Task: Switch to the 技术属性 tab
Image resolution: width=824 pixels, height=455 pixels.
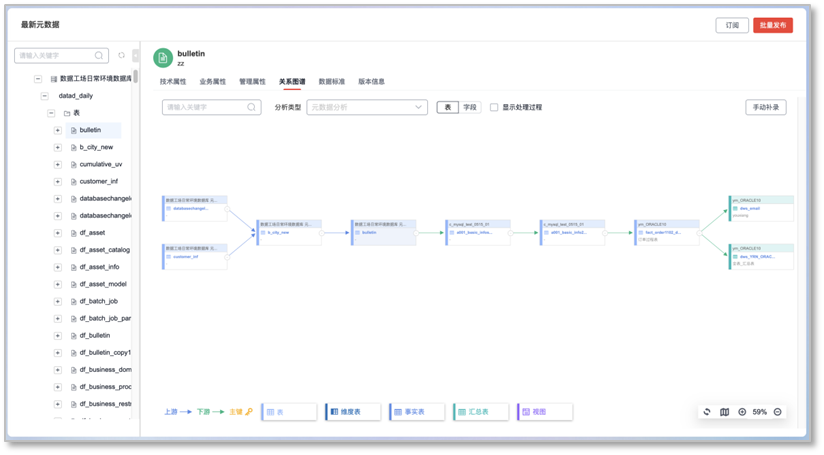Action: (172, 81)
